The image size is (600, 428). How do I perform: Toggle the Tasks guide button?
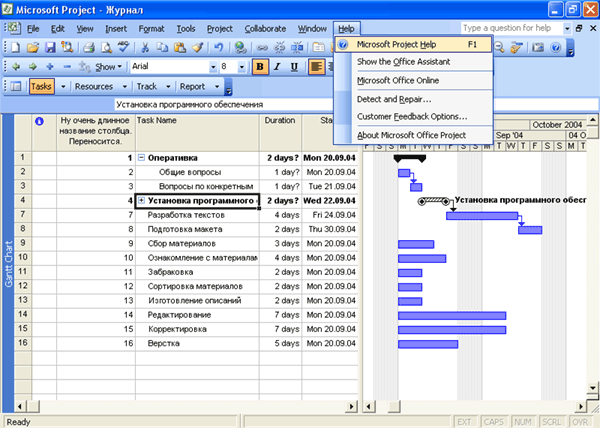tap(41, 86)
